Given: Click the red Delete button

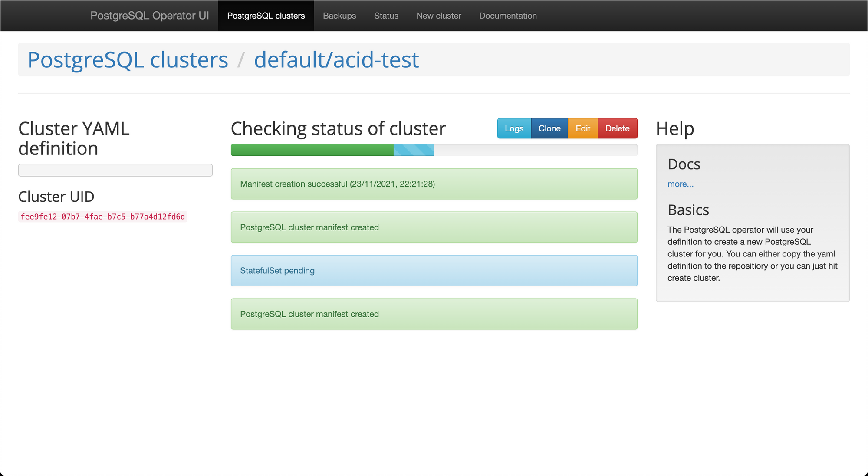Looking at the screenshot, I should point(617,128).
